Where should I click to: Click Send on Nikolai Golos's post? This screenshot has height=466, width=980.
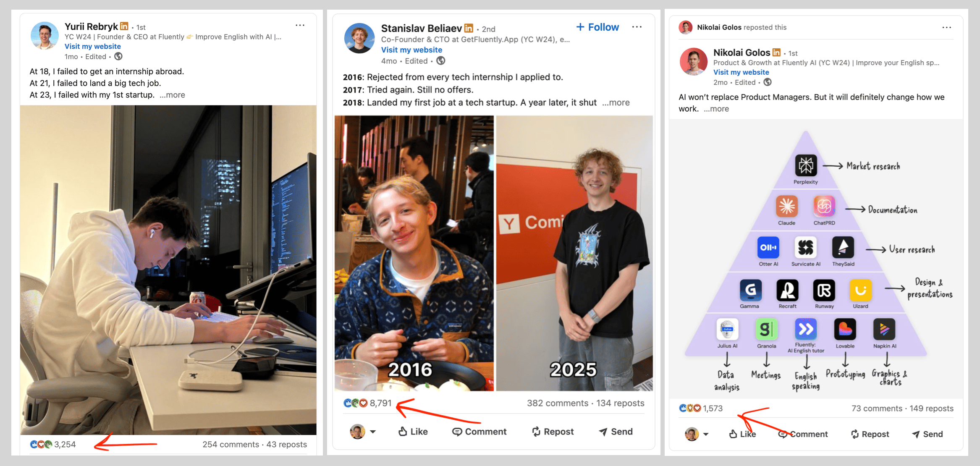927,434
